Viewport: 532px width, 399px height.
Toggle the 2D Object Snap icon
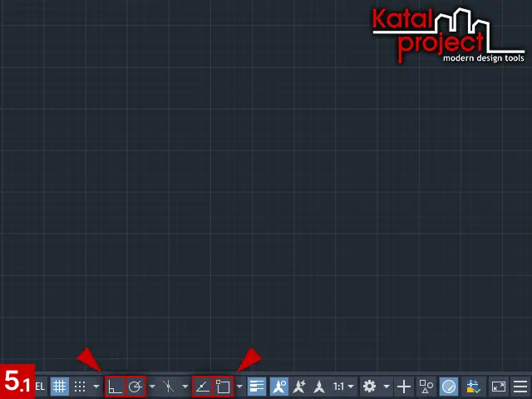pos(223,387)
